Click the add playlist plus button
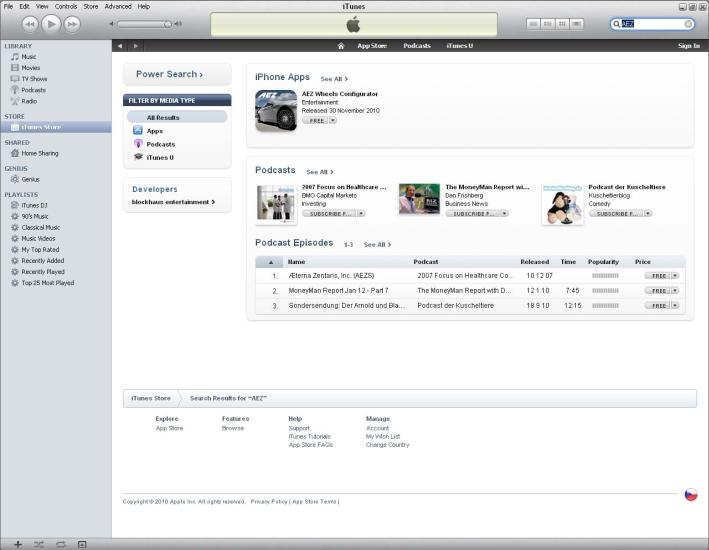709x550 pixels. [x=18, y=544]
